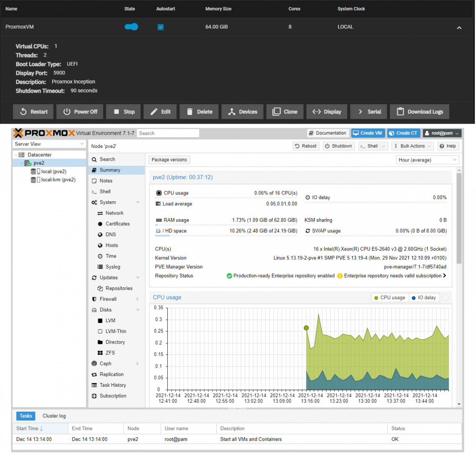
Task: Collapse the Datacenter tree node
Action: pos(16,155)
